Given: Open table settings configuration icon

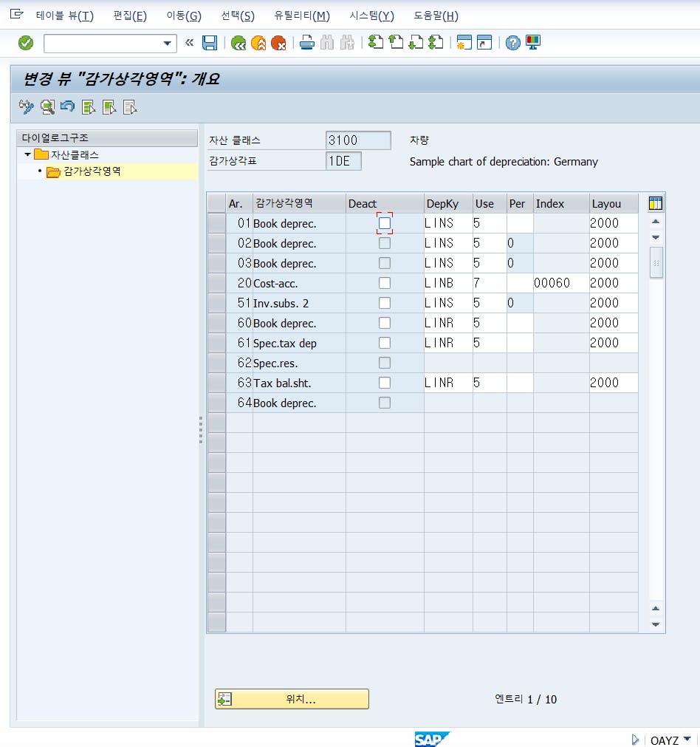Looking at the screenshot, I should pyautogui.click(x=656, y=203).
